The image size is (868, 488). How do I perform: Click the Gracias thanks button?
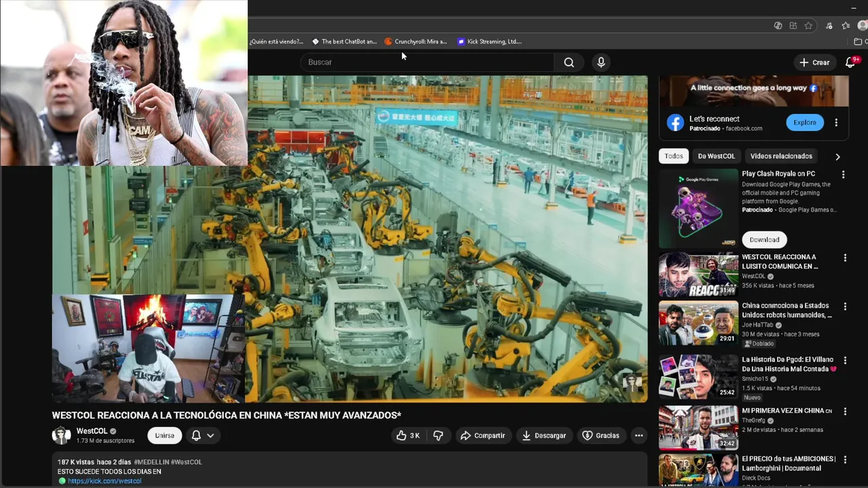tap(601, 435)
